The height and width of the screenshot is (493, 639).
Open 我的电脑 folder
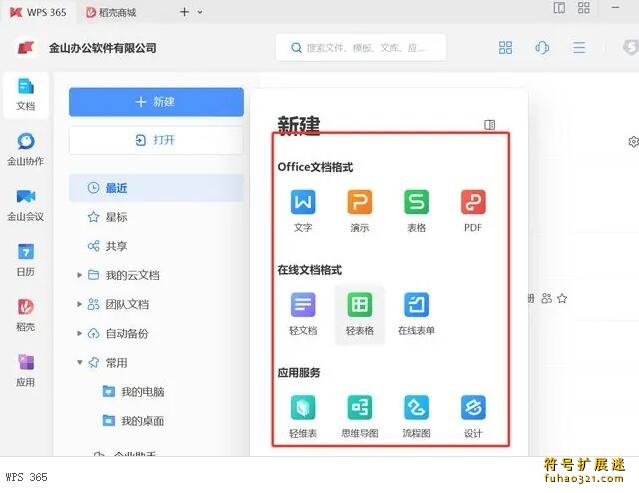(134, 392)
